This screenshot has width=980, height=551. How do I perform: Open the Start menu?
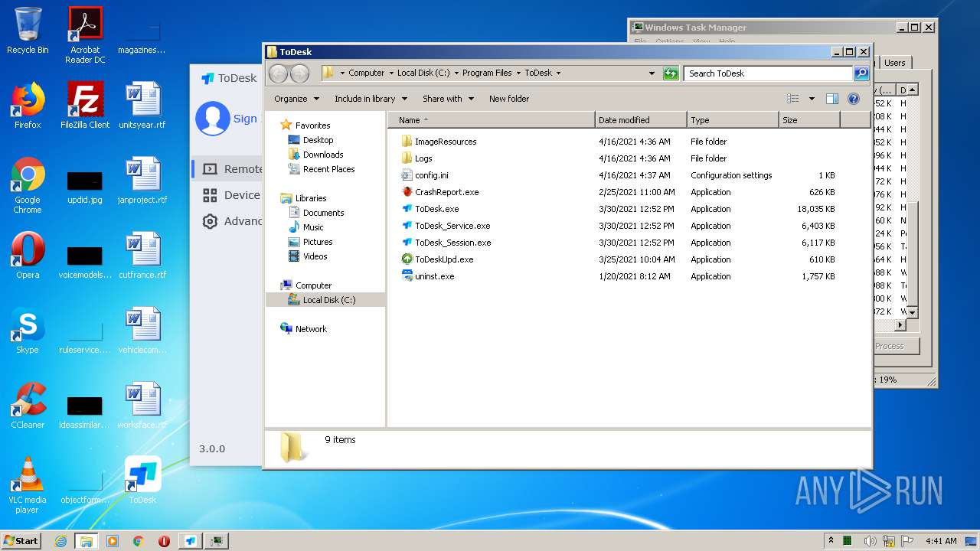pos(21,540)
